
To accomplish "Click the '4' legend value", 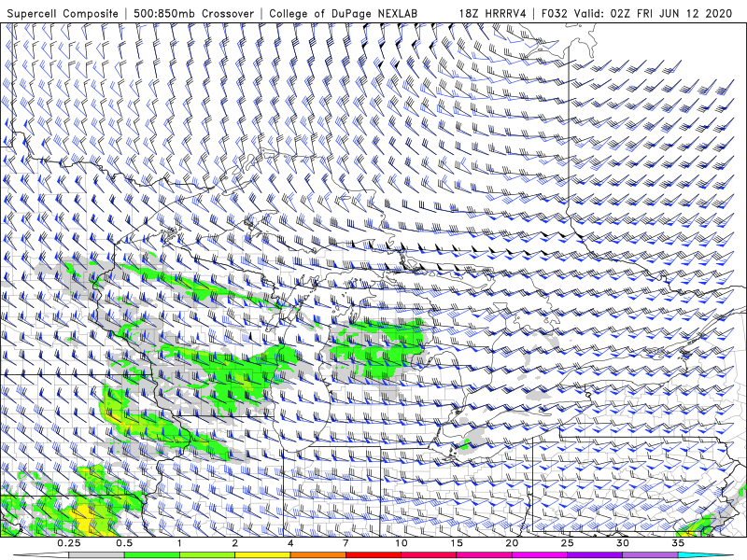I will [x=290, y=543].
